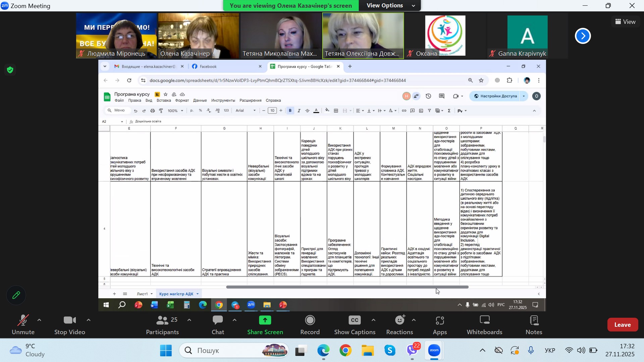
Task: Click the green Share Screen icon
Action: 265,321
